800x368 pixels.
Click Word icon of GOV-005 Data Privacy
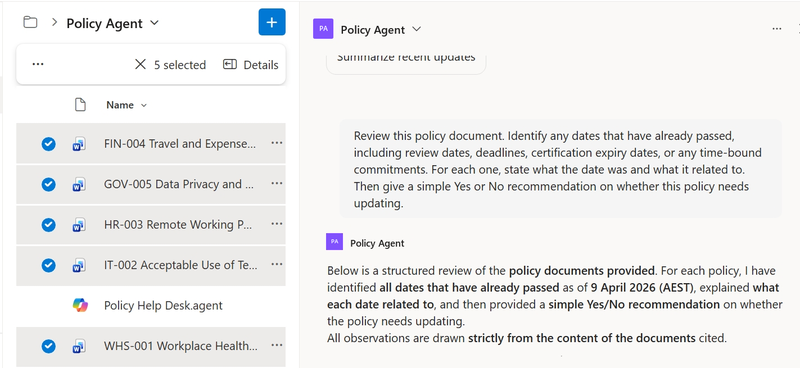point(79,184)
